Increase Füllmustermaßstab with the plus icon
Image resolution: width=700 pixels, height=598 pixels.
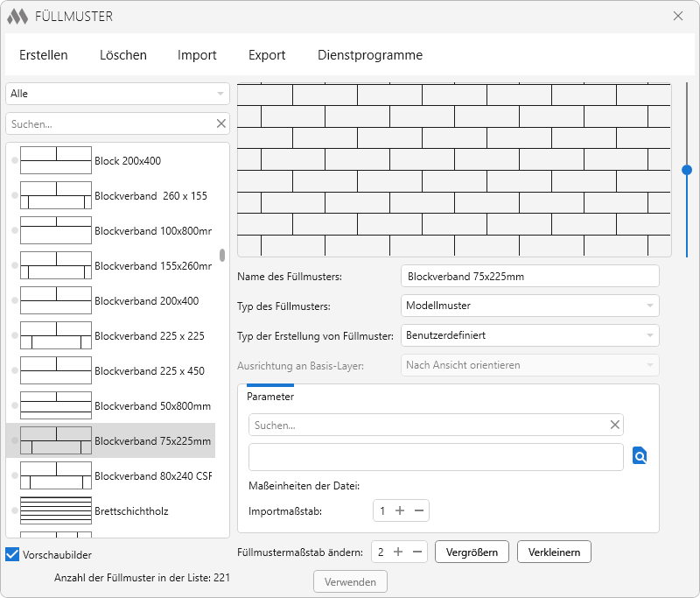pos(397,552)
